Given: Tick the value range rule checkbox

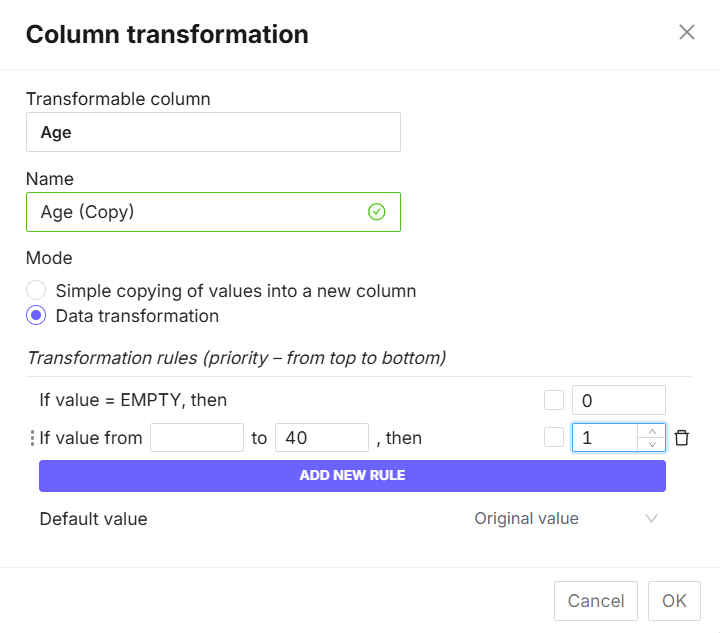Looking at the screenshot, I should [x=554, y=438].
